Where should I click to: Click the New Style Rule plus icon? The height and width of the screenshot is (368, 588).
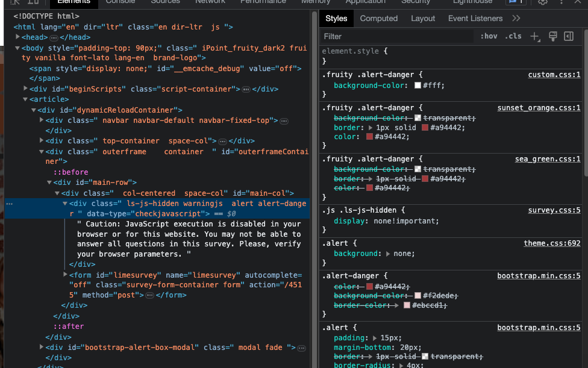535,37
